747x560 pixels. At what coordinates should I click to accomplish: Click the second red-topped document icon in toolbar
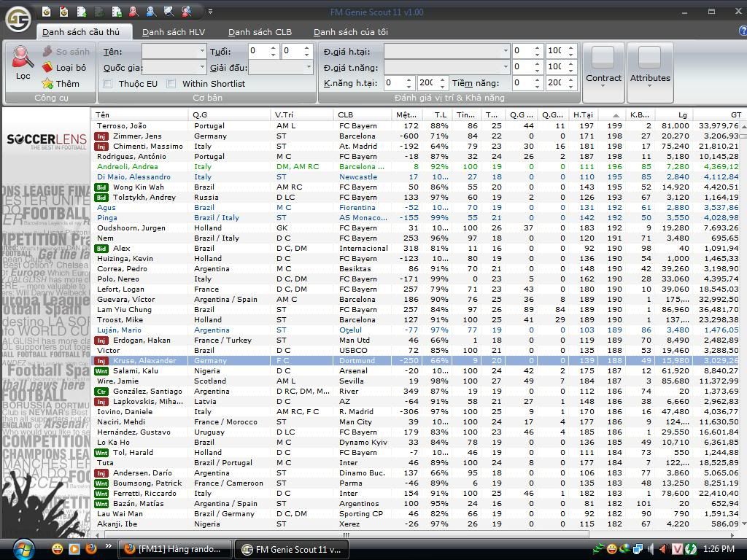[x=63, y=12]
